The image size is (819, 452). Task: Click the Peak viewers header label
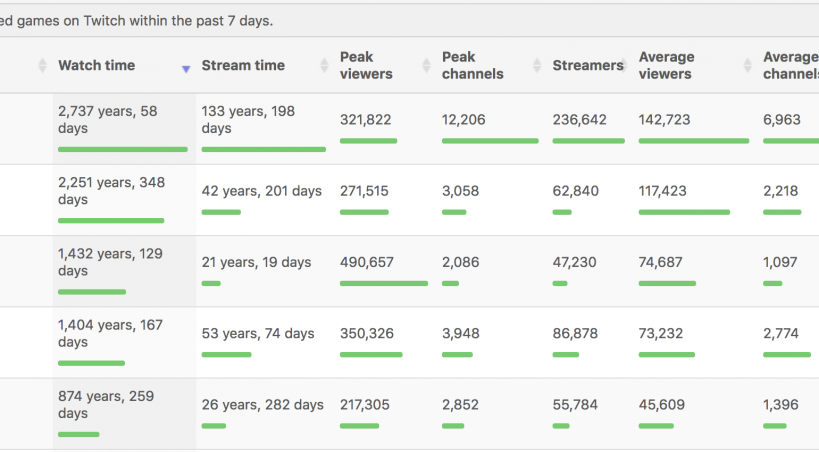pyautogui.click(x=366, y=66)
